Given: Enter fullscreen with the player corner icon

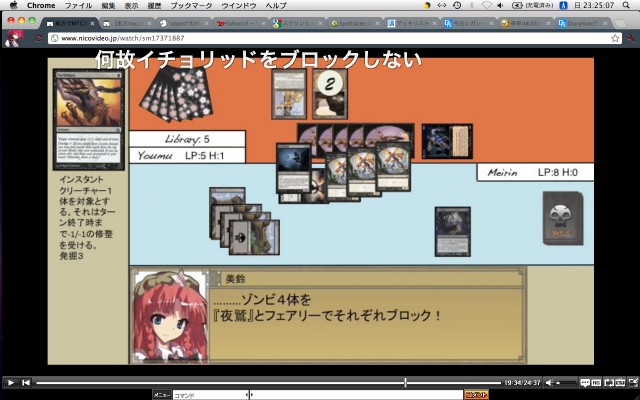Looking at the screenshot, I should pyautogui.click(x=633, y=382).
